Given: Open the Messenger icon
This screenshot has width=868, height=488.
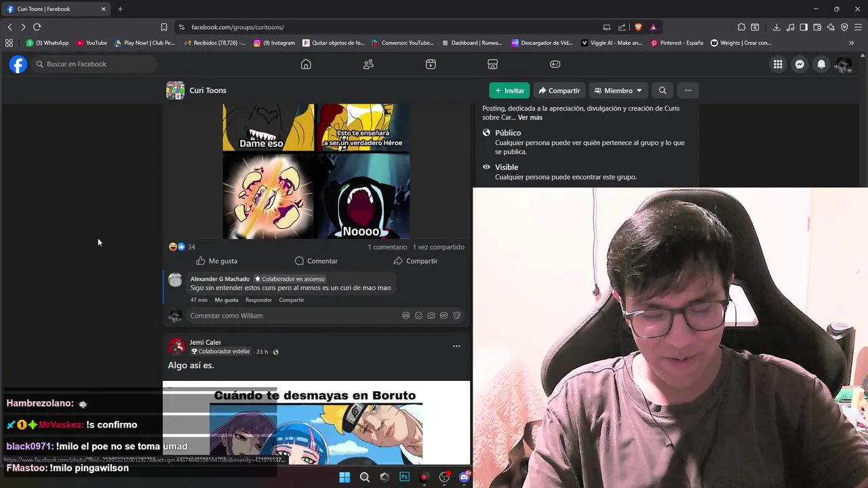Looking at the screenshot, I should 800,64.
